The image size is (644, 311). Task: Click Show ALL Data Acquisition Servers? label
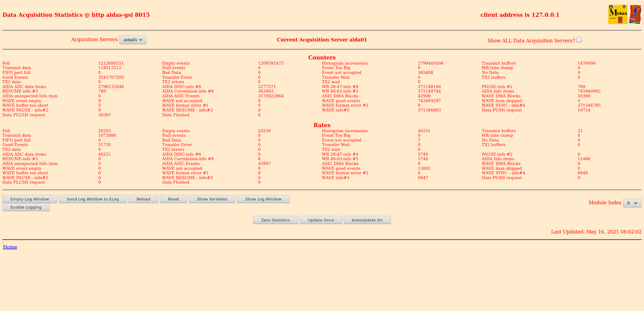pos(531,41)
